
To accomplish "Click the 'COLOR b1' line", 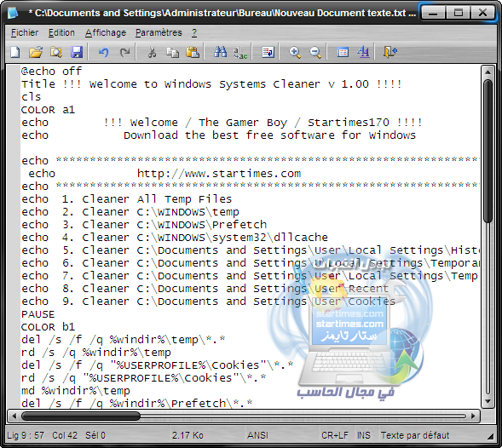I will click(x=48, y=327).
